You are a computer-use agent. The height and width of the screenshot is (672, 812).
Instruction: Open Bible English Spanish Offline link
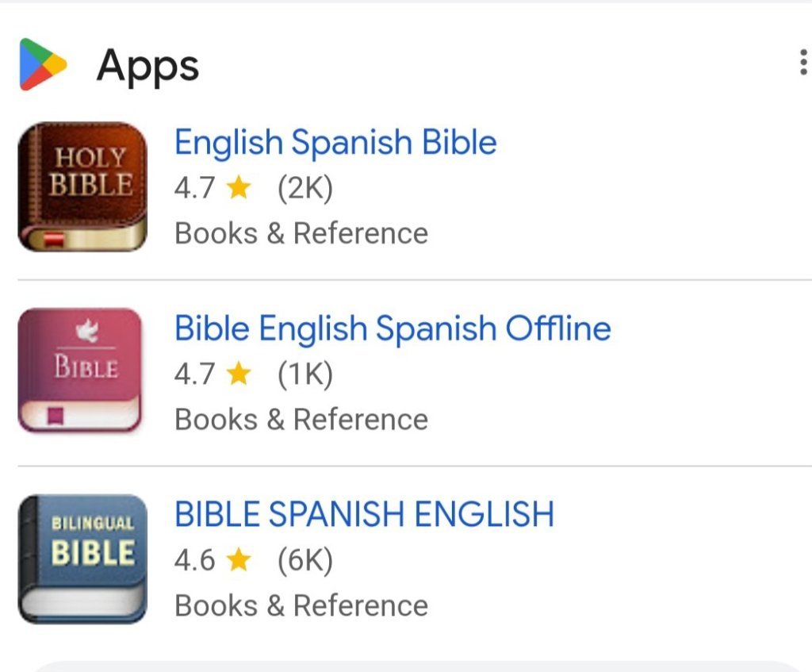393,328
